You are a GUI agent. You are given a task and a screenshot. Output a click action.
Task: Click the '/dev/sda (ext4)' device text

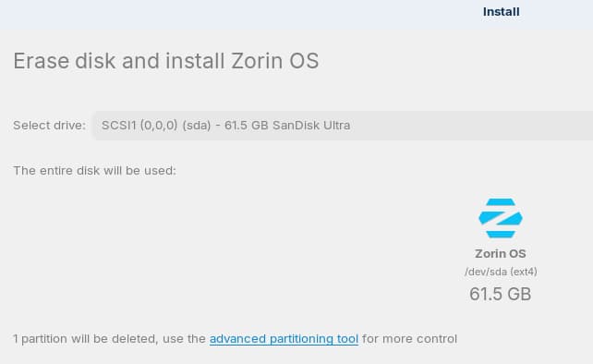click(501, 272)
